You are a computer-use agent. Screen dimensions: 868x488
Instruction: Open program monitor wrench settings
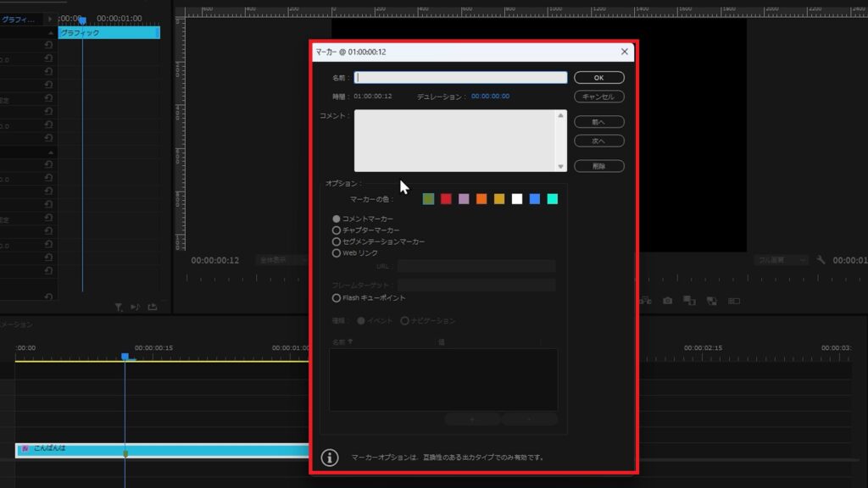click(821, 260)
